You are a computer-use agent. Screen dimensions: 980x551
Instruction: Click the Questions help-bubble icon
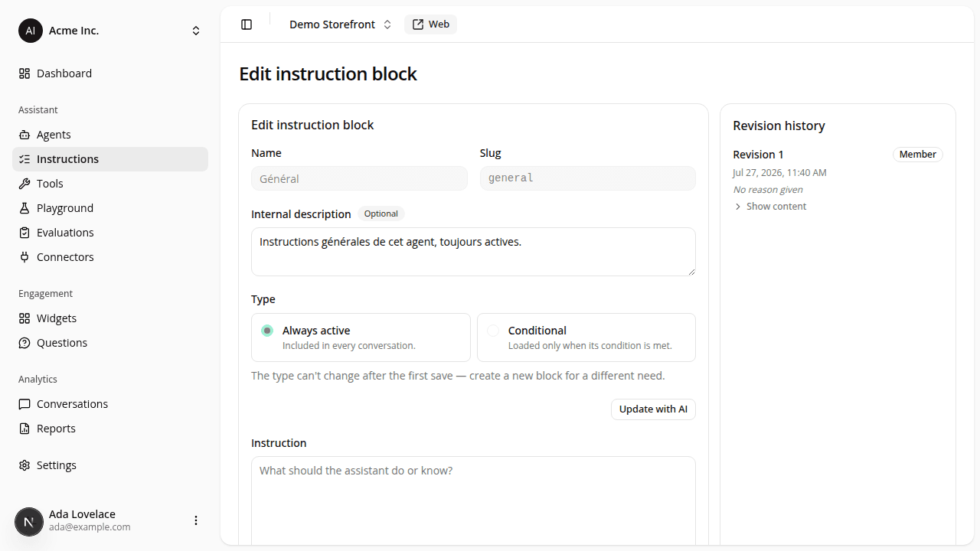pyautogui.click(x=24, y=343)
